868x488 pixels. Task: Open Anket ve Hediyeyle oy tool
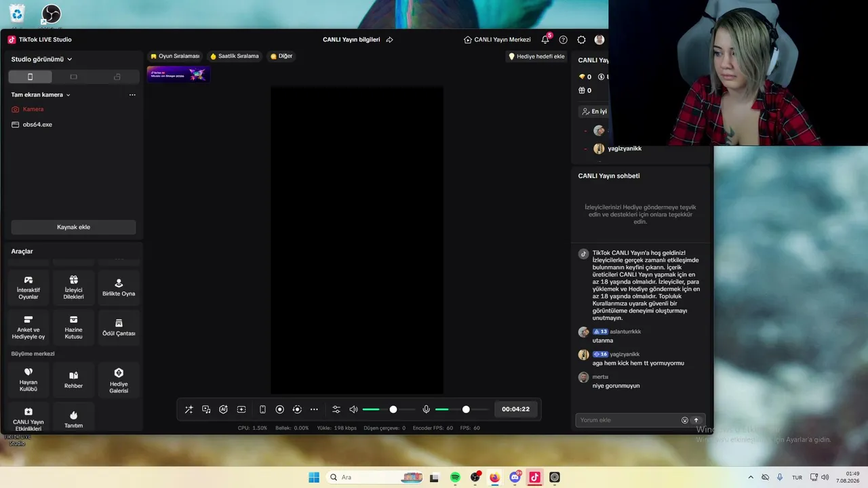pos(28,327)
